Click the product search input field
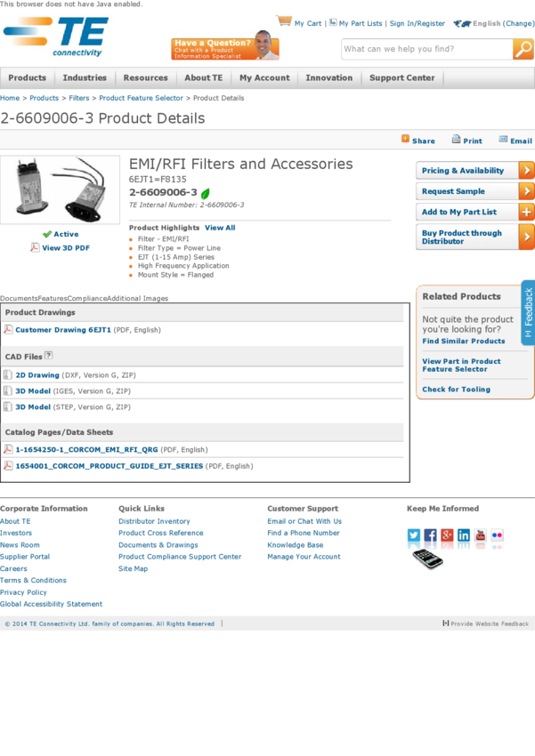Image resolution: width=535 pixels, height=756 pixels. (426, 50)
